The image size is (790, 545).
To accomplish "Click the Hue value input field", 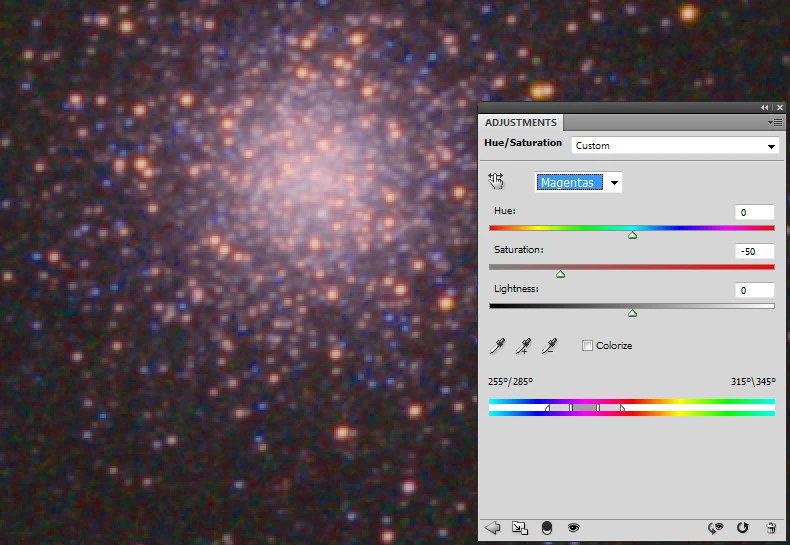I will click(x=755, y=212).
